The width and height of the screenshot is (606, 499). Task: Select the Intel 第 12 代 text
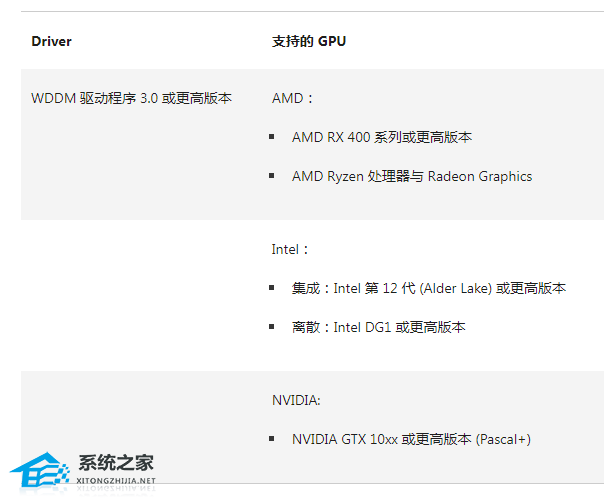(x=375, y=288)
